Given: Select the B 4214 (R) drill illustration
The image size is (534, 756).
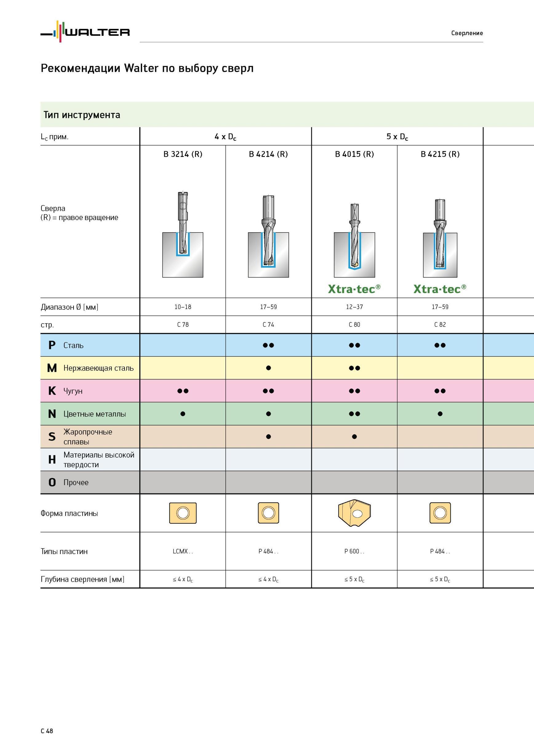Looking at the screenshot, I should click(x=269, y=236).
